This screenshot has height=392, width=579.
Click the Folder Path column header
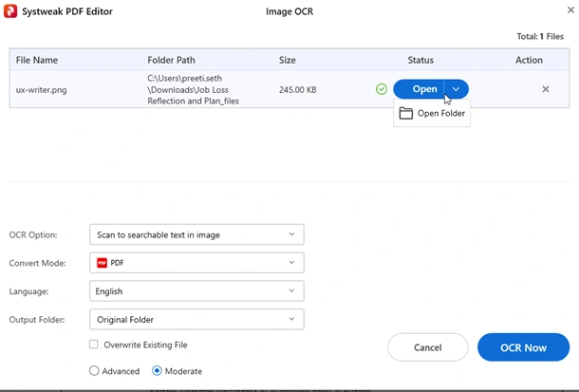171,60
